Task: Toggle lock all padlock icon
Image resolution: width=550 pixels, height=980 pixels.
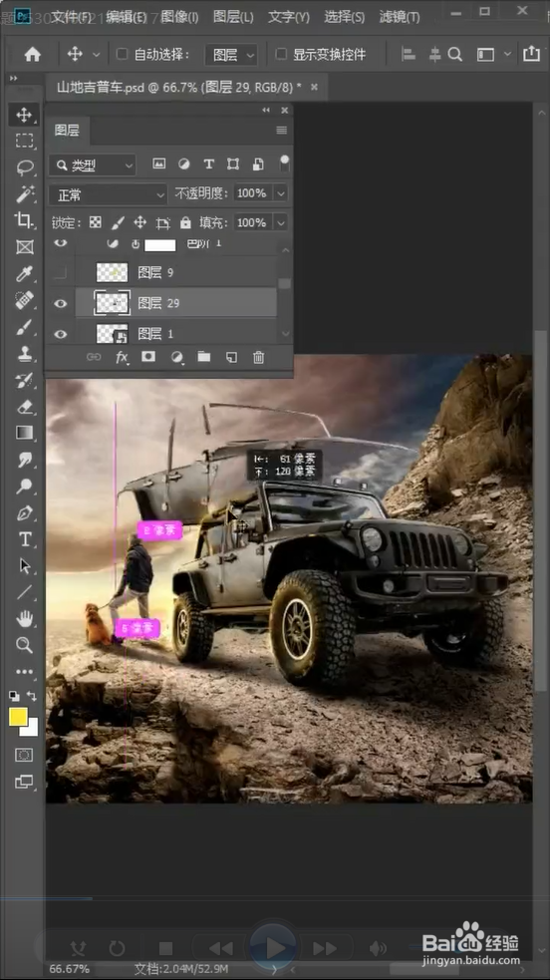Action: [185, 222]
